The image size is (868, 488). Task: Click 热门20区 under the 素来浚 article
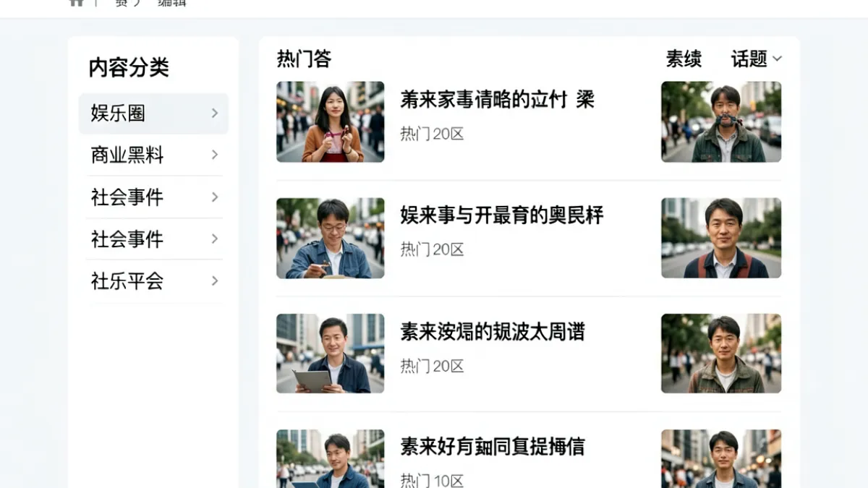coord(432,367)
